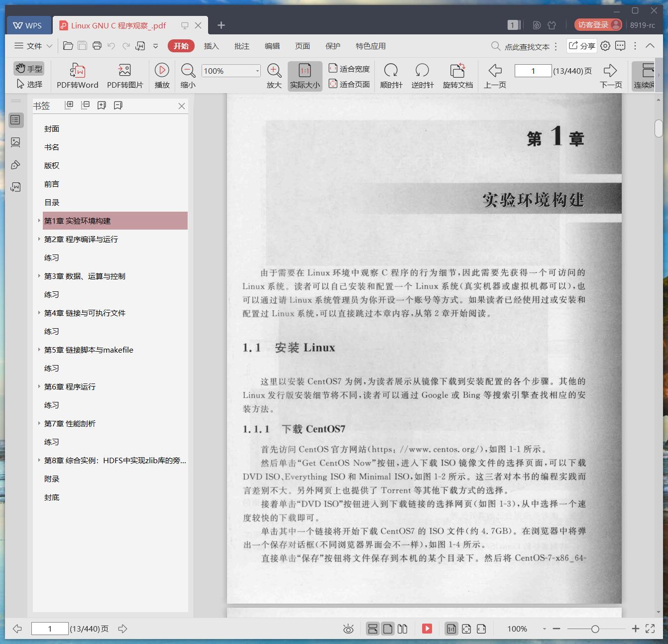
Task: Zoom out with the 缩小 magnifier
Action: [x=188, y=76]
